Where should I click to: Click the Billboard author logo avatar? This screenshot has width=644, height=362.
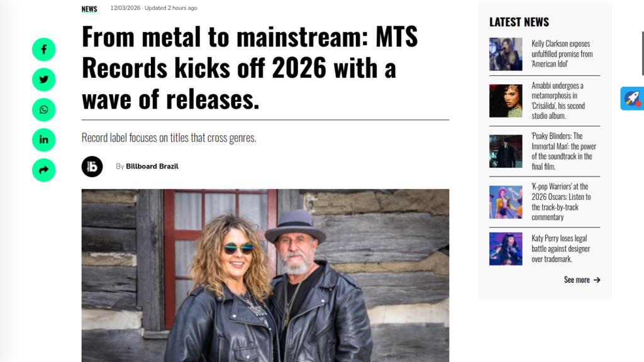click(92, 167)
